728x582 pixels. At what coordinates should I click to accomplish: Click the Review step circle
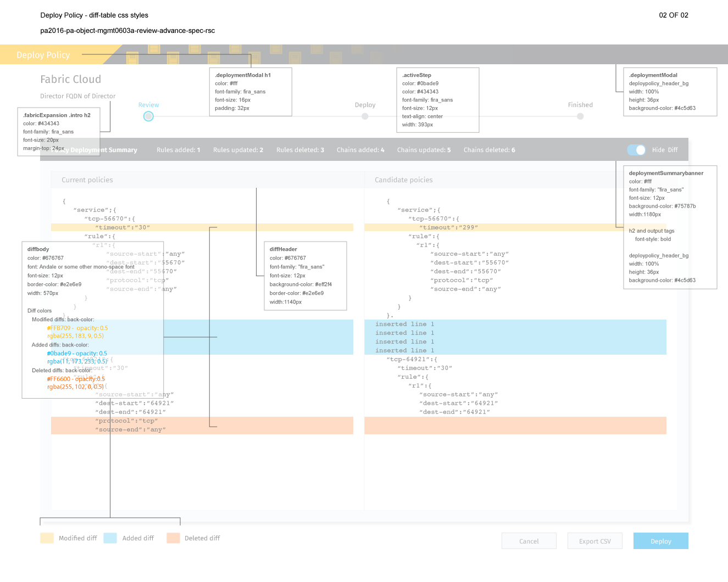(x=148, y=116)
